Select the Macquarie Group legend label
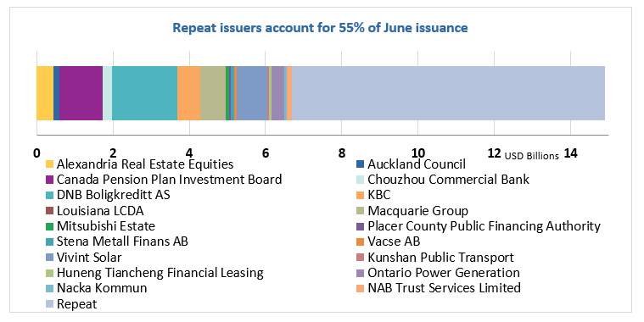The image size is (644, 322). point(417,211)
